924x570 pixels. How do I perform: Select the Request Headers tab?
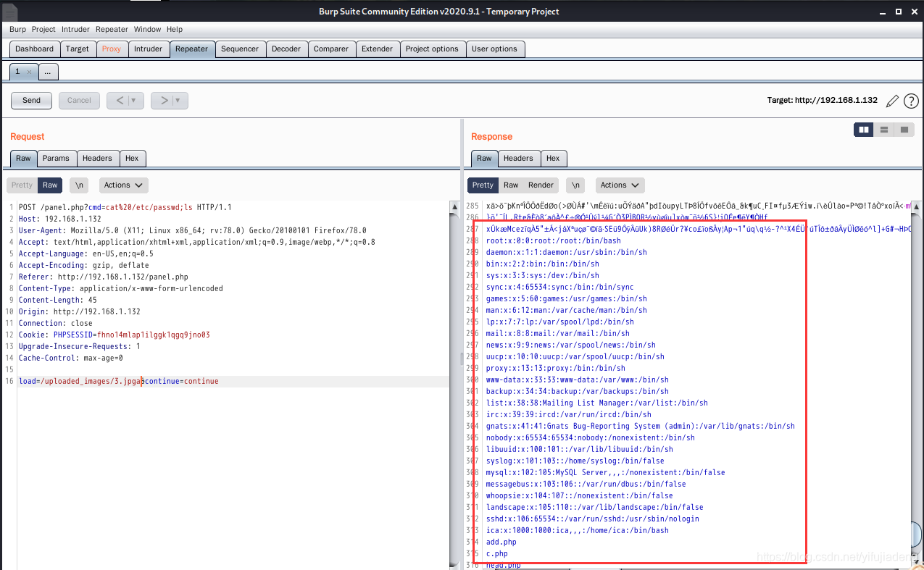click(x=97, y=158)
